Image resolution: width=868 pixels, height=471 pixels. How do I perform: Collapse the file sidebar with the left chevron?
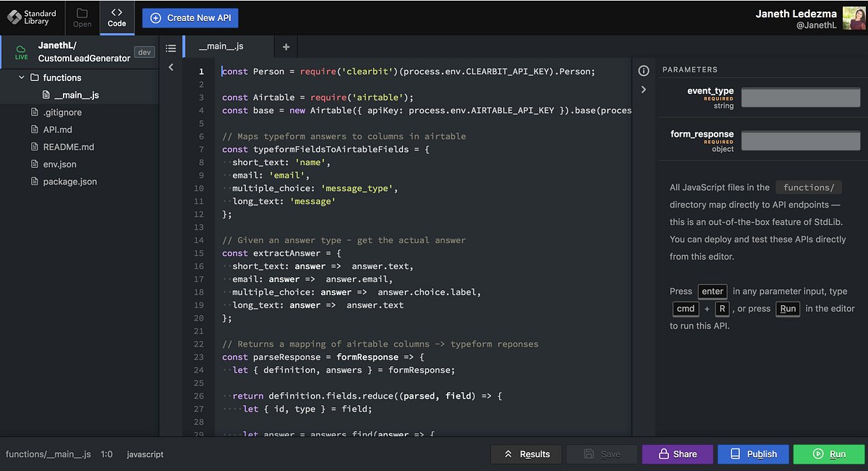pos(171,67)
